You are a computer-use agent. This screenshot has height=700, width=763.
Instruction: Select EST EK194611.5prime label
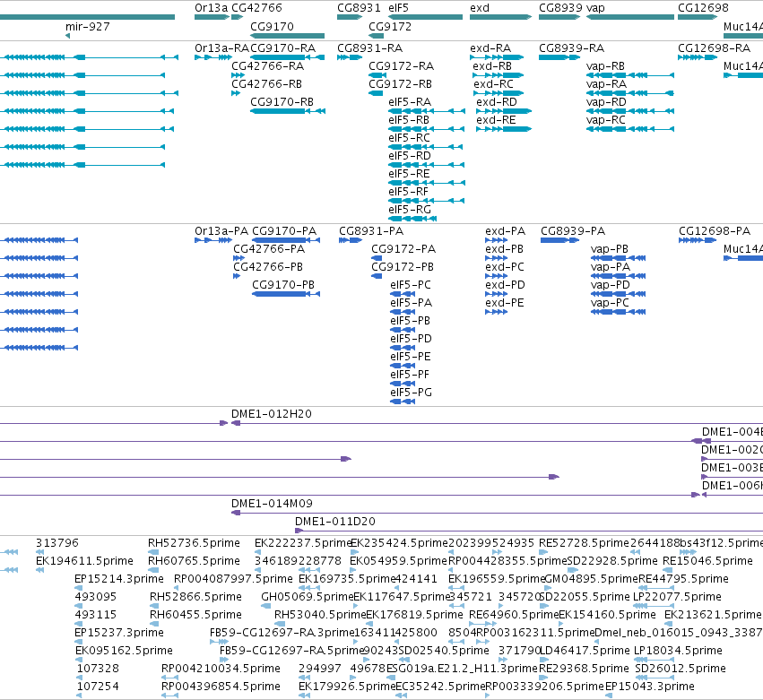pyautogui.click(x=84, y=561)
